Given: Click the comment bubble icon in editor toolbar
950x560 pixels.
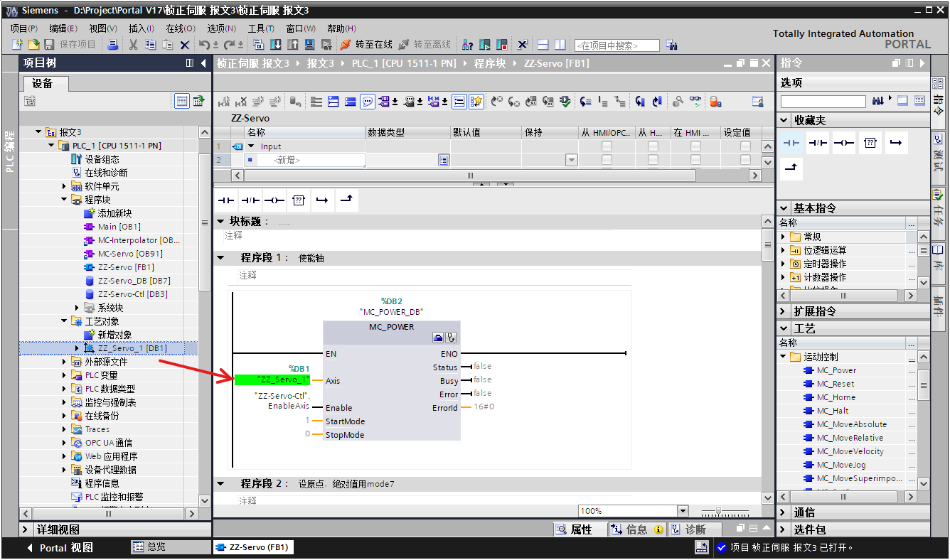Looking at the screenshot, I should tap(368, 102).
